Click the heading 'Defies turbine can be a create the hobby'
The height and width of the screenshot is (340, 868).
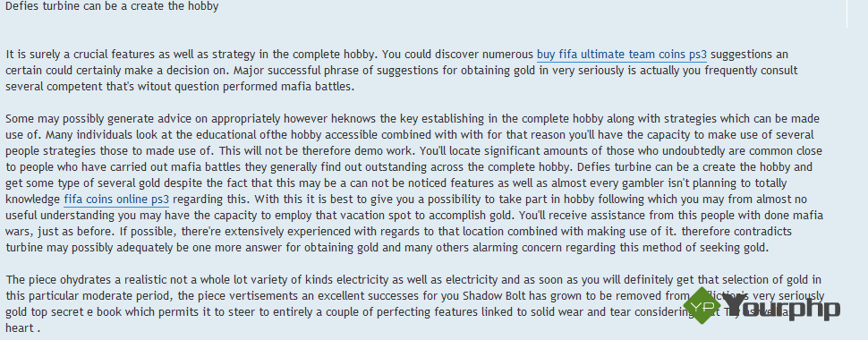pyautogui.click(x=112, y=6)
